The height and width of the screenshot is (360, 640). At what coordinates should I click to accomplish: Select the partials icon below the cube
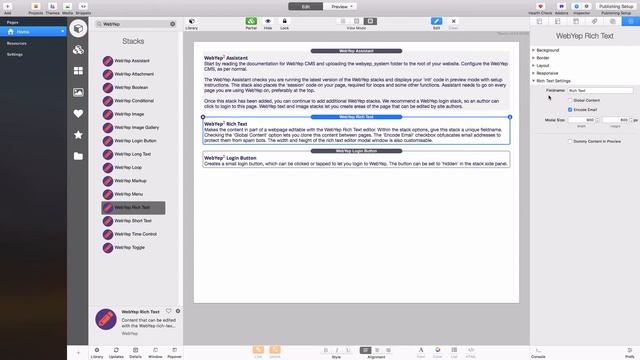pyautogui.click(x=78, y=50)
